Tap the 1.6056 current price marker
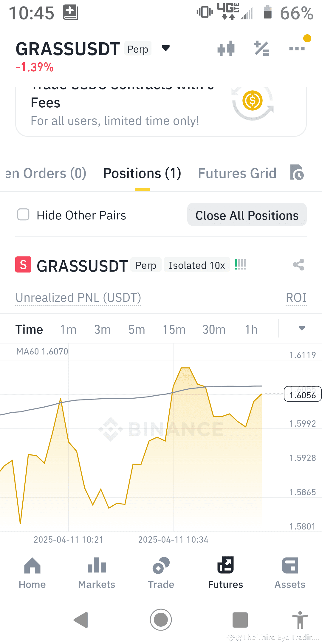The width and height of the screenshot is (322, 644). 303,394
